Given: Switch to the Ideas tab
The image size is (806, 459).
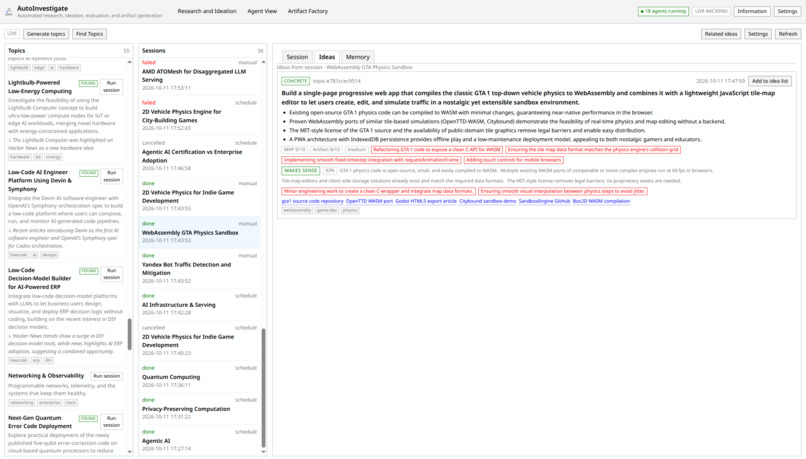Looking at the screenshot, I should 326,57.
